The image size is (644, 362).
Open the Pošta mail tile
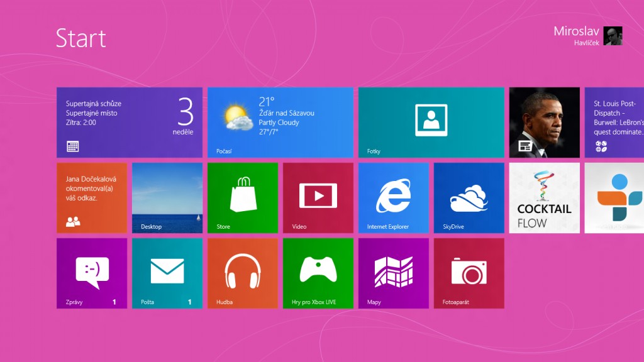167,273
